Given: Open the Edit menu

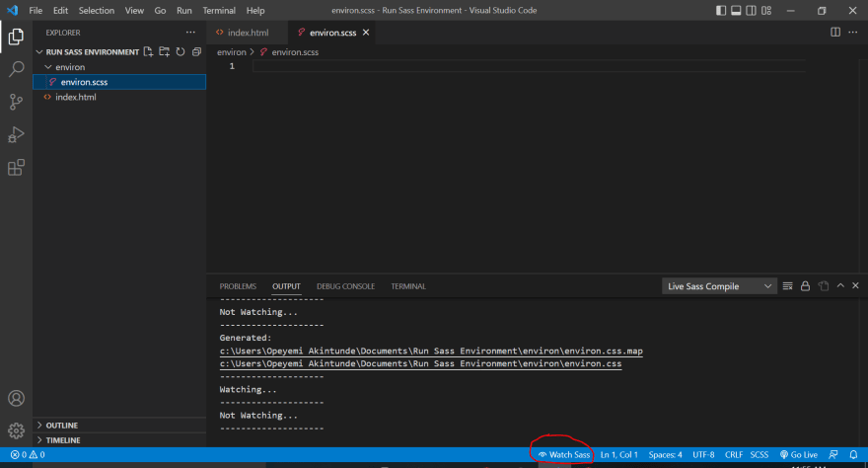Looking at the screenshot, I should click(x=60, y=11).
